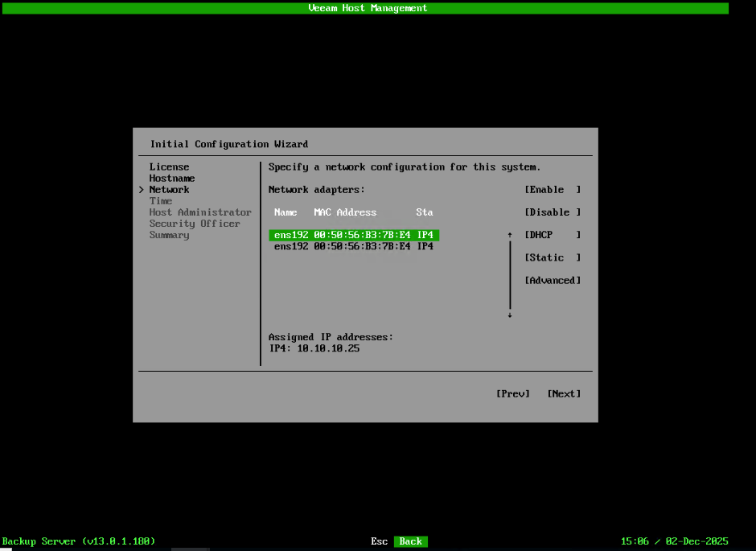This screenshot has height=551, width=756.
Task: Configure the adapter using DHCP
Action: tap(552, 234)
